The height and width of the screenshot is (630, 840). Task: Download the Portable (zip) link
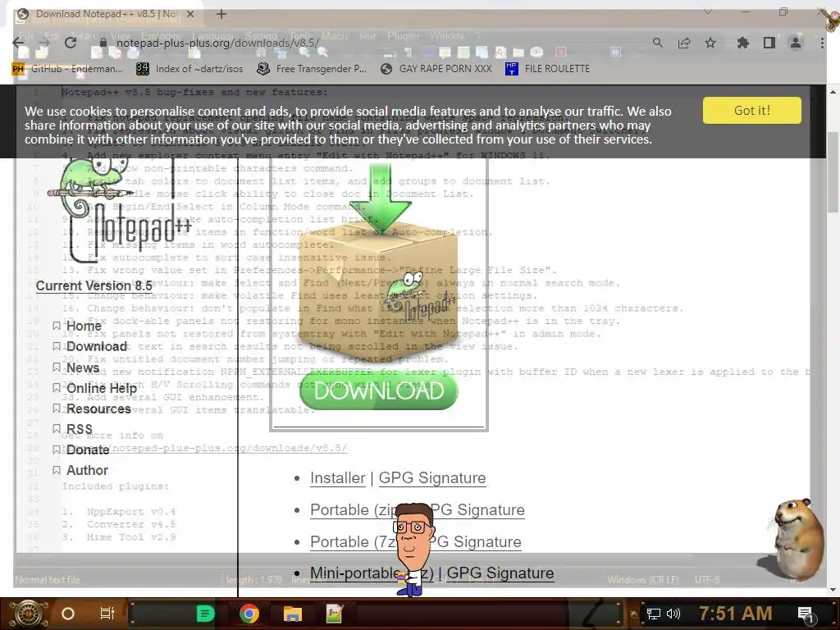coord(353,510)
